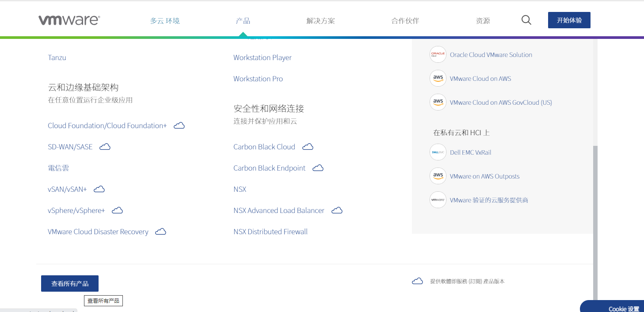This screenshot has width=644, height=312.
Task: Click cloud icon beside Cloud Foundation/Cloud Foundation+
Action: click(x=179, y=126)
